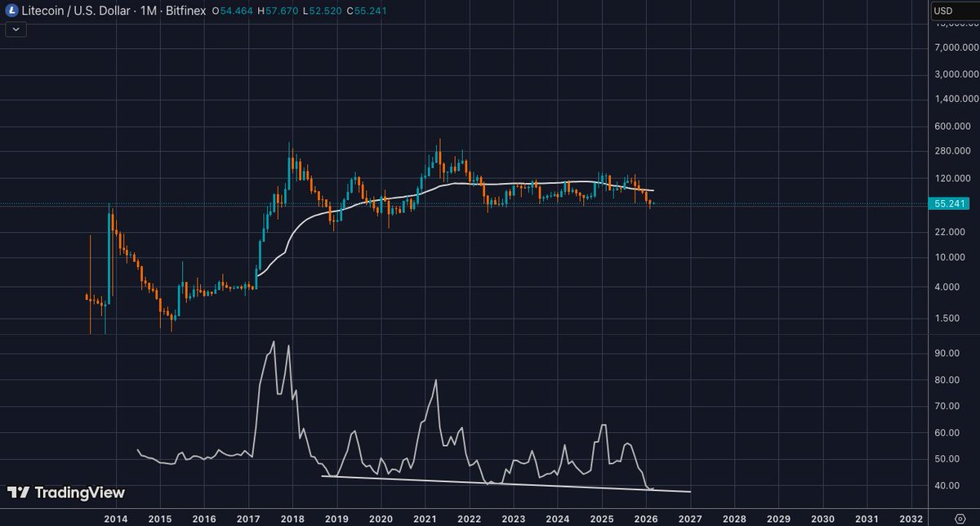Click 2015 on the time axis
Viewport: 980px width, 526px height.
pyautogui.click(x=160, y=519)
